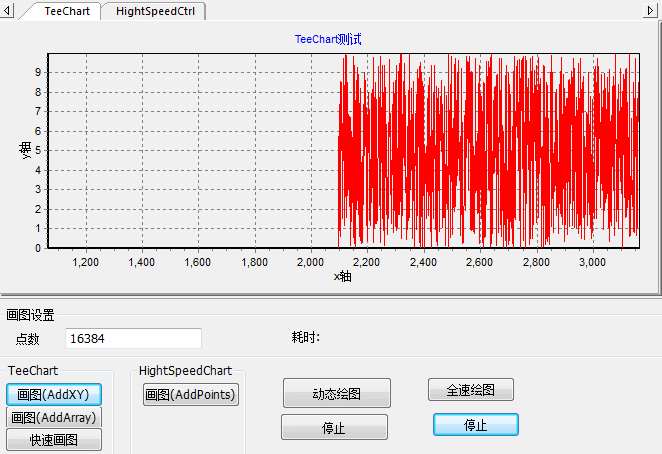Click x-axis tick label 2,000
Viewport: 662px width, 454px height.
[310, 262]
